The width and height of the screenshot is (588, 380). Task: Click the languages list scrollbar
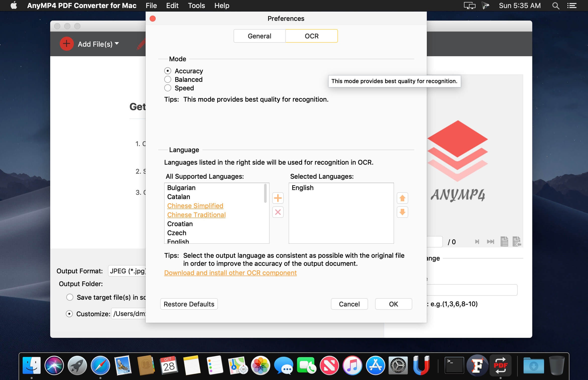coord(265,193)
